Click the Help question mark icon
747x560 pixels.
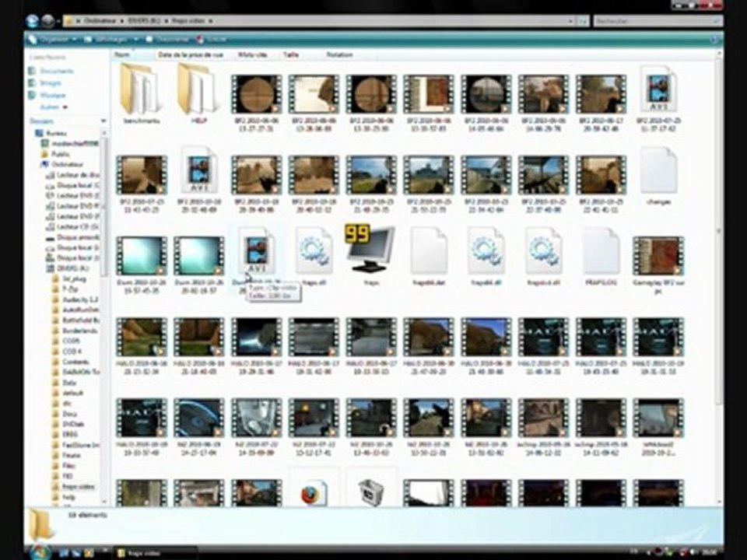tap(714, 39)
